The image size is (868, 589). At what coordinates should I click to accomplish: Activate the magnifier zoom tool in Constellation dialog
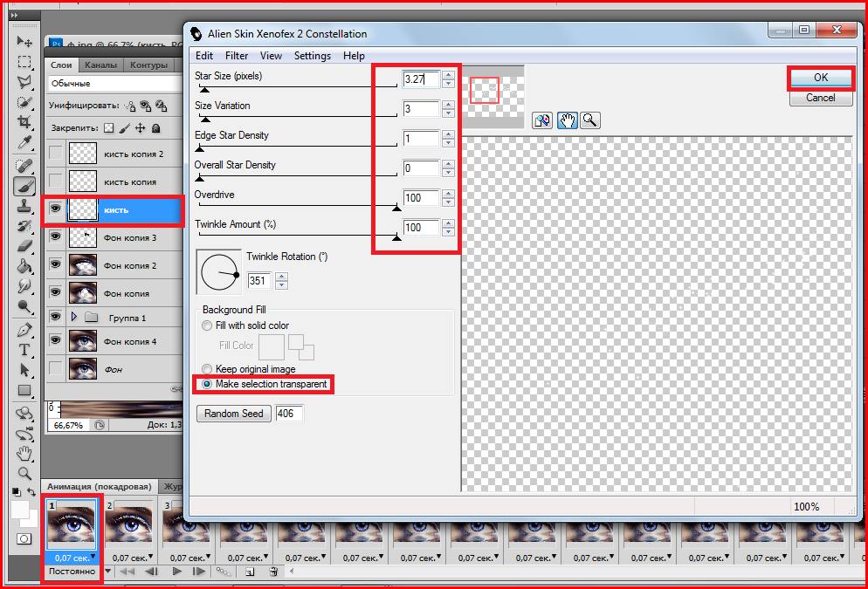pyautogui.click(x=590, y=120)
